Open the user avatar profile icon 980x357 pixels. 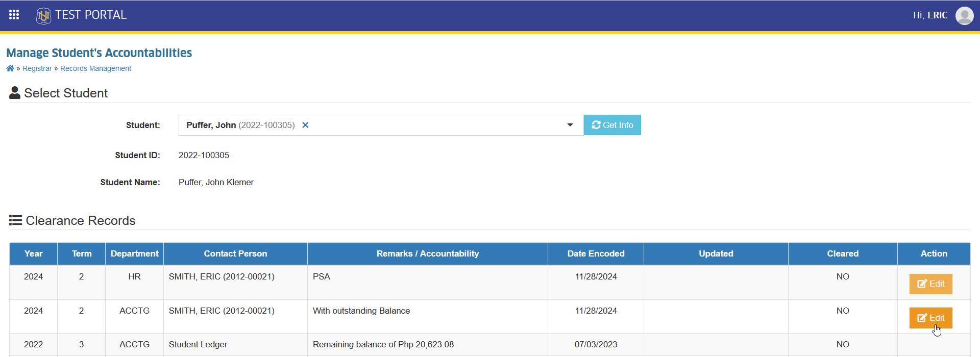pyautogui.click(x=964, y=15)
